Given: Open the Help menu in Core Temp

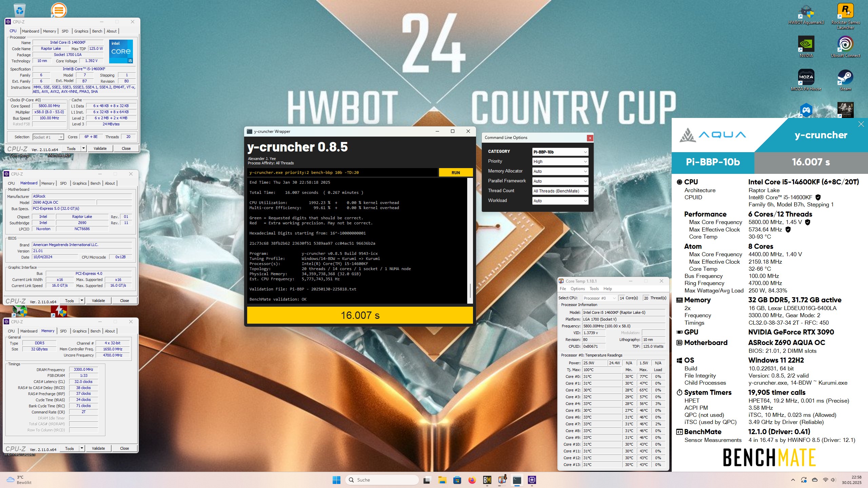Looking at the screenshot, I should pos(608,289).
